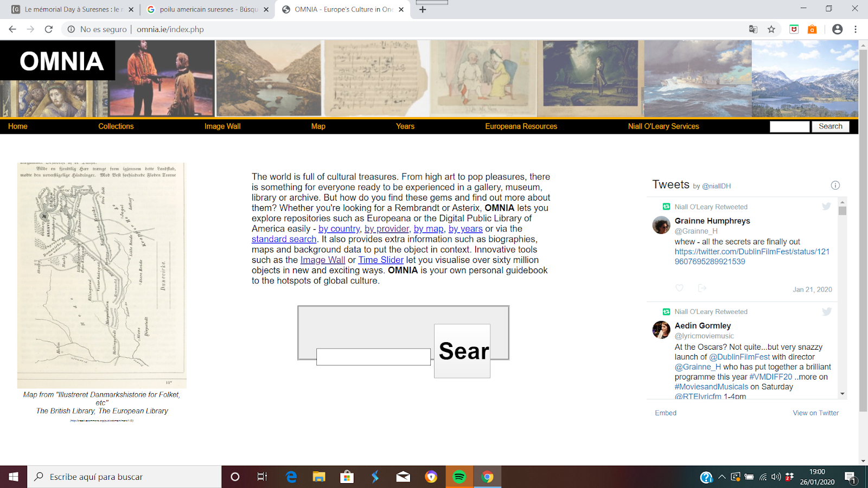Open the notification center icon in system tray
This screenshot has width=868, height=488.
click(x=850, y=477)
